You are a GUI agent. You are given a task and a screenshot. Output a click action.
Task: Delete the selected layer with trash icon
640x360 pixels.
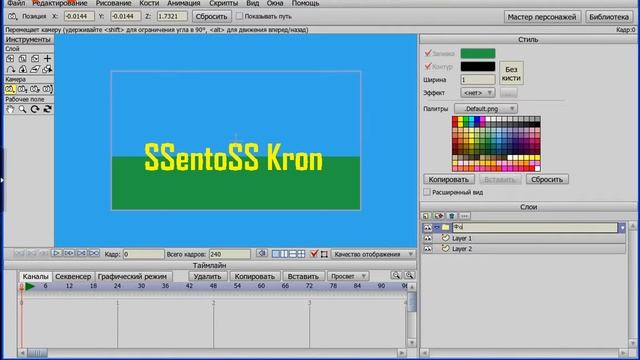click(x=452, y=216)
